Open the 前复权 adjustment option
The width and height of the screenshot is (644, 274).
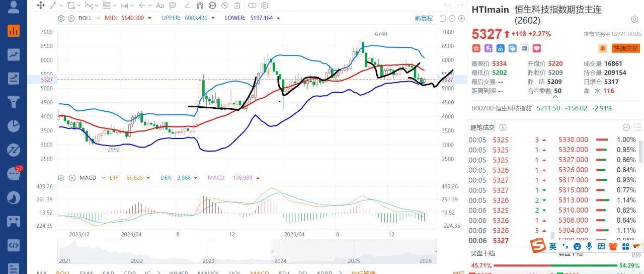pos(424,18)
